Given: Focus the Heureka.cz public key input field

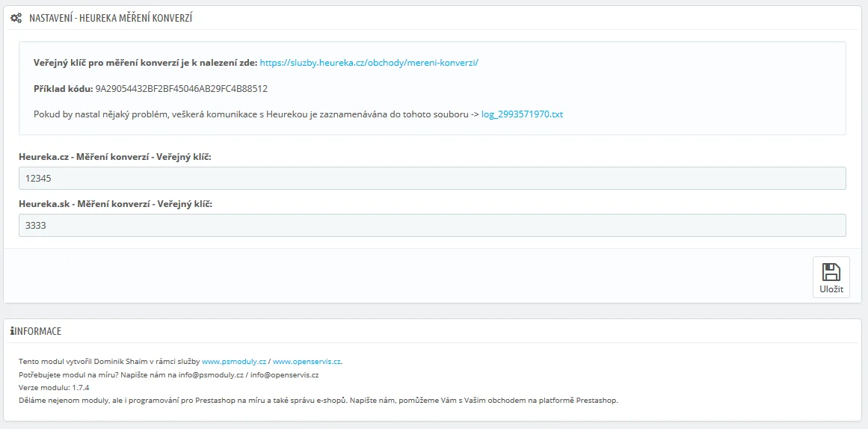Looking at the screenshot, I should point(432,179).
